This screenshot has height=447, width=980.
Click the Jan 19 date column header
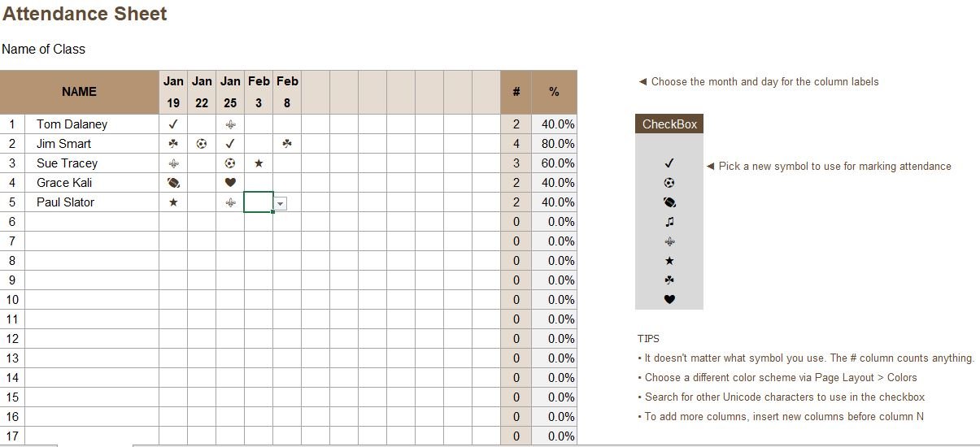tap(173, 92)
